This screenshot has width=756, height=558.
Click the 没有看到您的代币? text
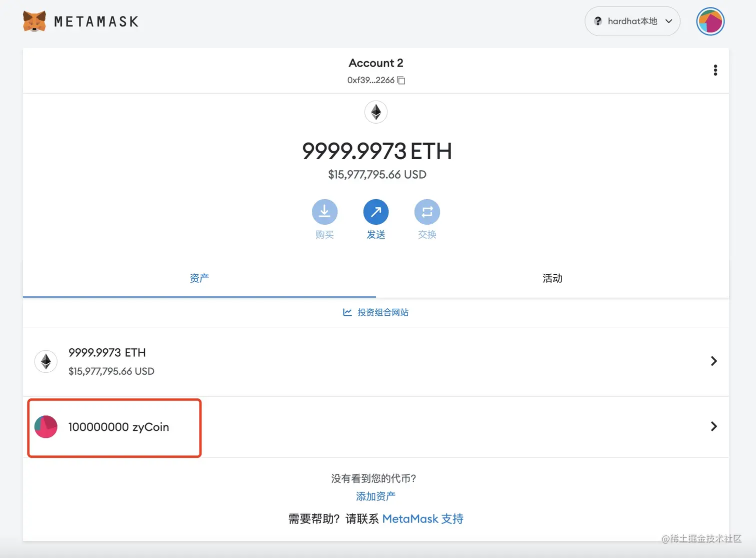coord(373,478)
